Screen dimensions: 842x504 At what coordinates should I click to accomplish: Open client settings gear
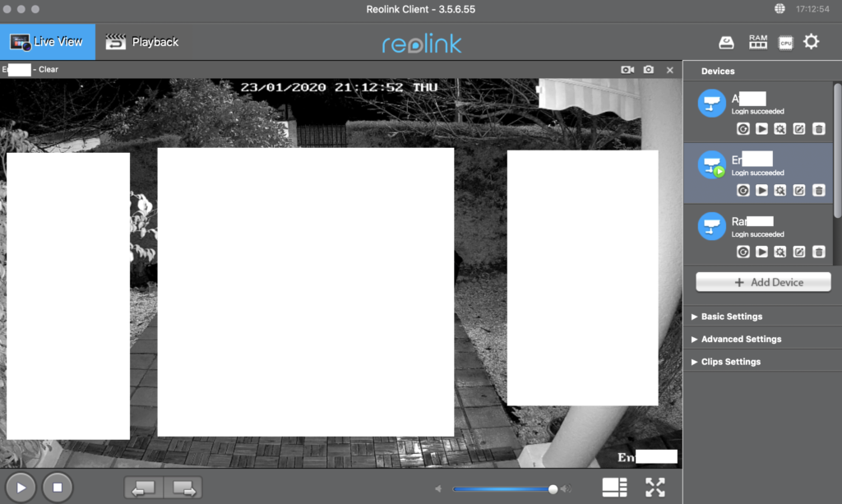812,41
